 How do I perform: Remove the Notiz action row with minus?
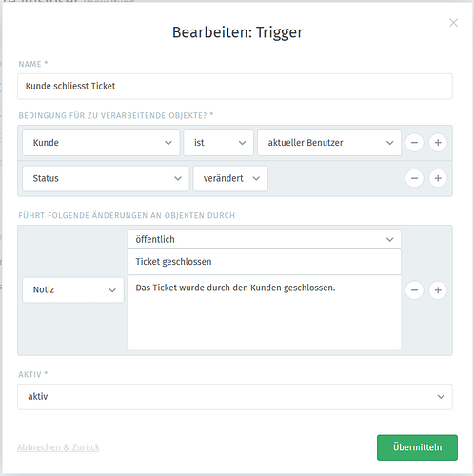414,290
